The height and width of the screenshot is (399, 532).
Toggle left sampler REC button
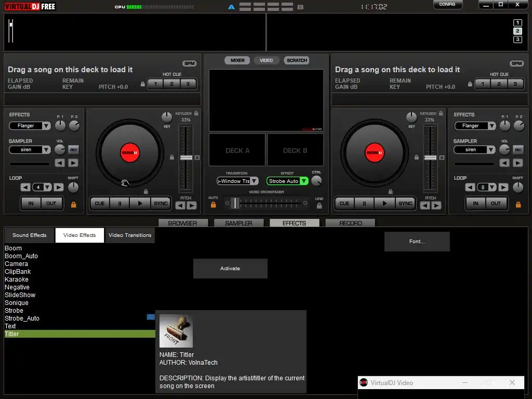coord(73,150)
